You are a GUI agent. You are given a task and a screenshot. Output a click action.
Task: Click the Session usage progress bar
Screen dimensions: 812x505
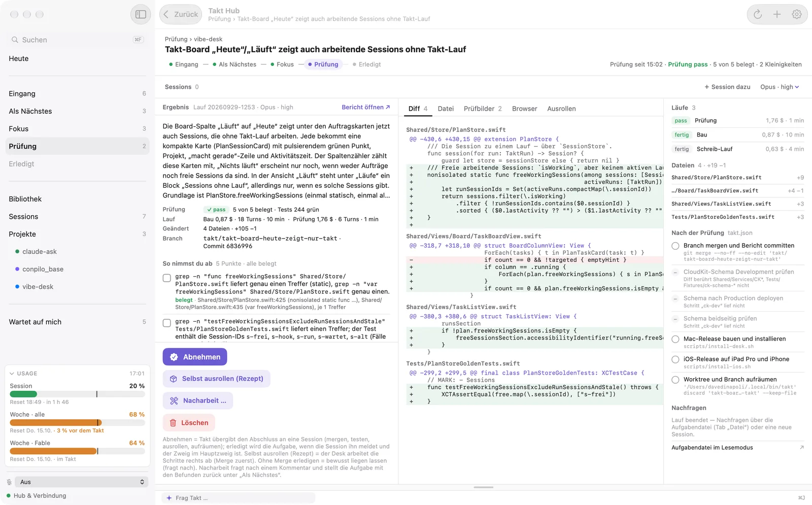77,394
